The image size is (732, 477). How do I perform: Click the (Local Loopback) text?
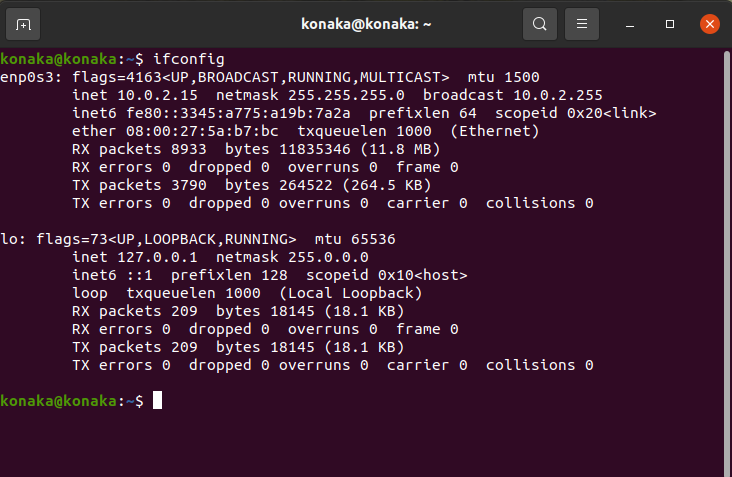pos(351,293)
